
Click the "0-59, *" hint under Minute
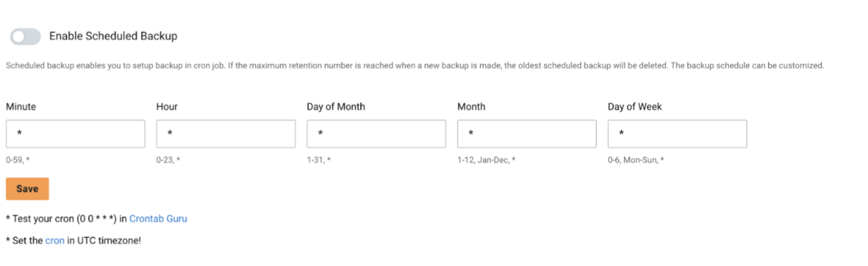(17, 159)
